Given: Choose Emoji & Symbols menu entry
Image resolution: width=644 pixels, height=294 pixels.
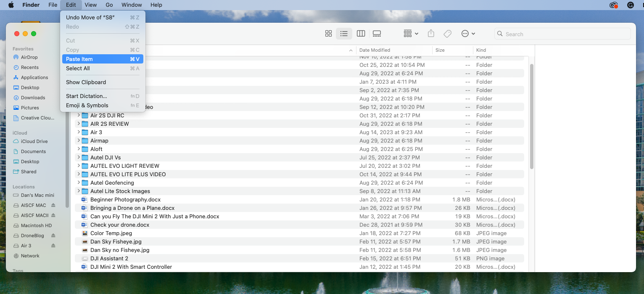Looking at the screenshot, I should pos(103,106).
